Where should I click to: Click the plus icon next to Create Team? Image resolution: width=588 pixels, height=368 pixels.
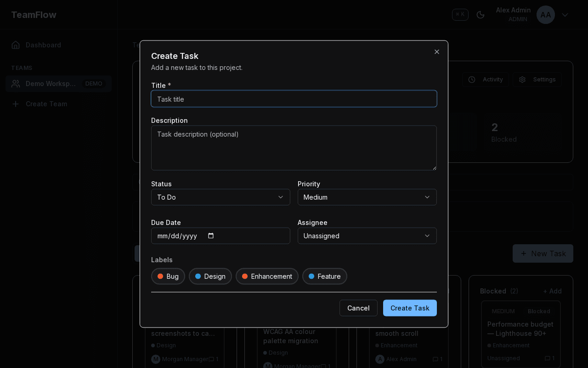(16, 104)
